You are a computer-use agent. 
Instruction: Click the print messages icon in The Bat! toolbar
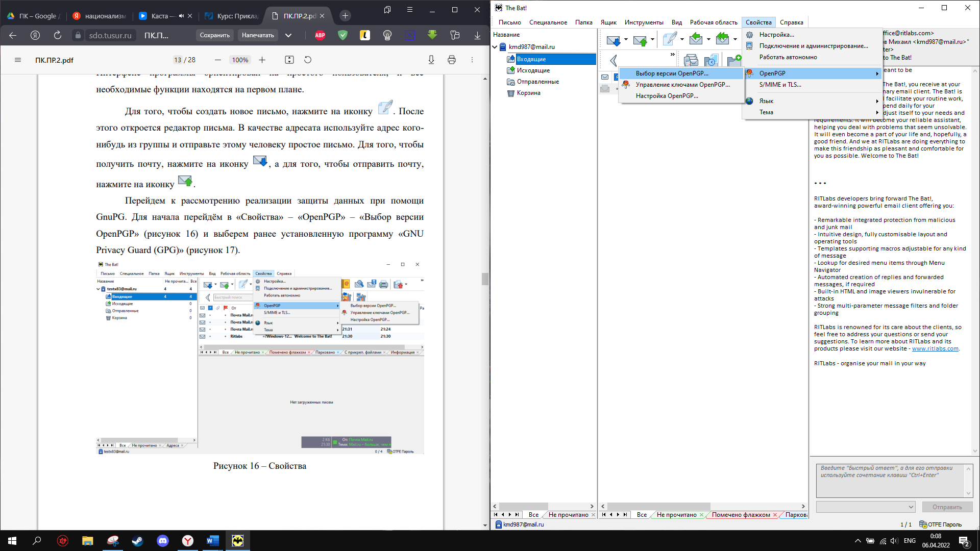[691, 61]
